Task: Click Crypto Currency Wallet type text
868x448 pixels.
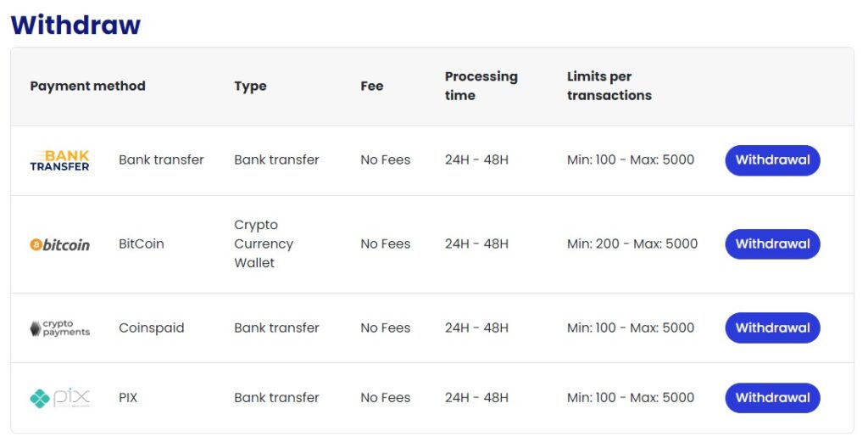Action: point(264,244)
